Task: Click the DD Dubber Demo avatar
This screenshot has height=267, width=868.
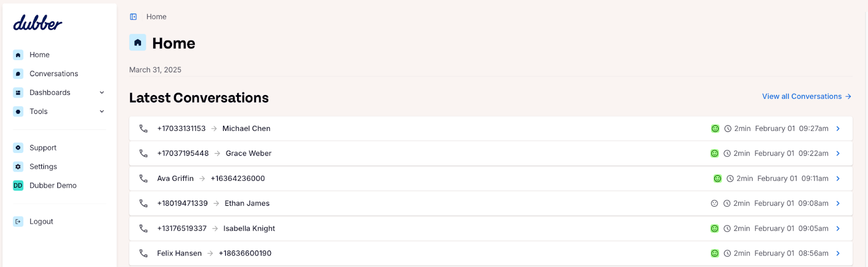Action: click(18, 186)
